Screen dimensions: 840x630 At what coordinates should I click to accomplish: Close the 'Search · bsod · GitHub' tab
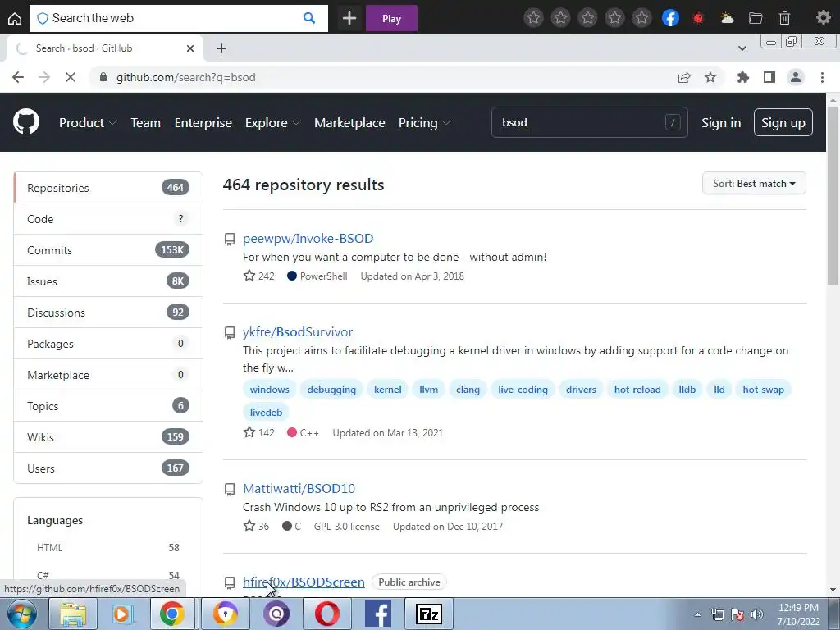point(190,48)
